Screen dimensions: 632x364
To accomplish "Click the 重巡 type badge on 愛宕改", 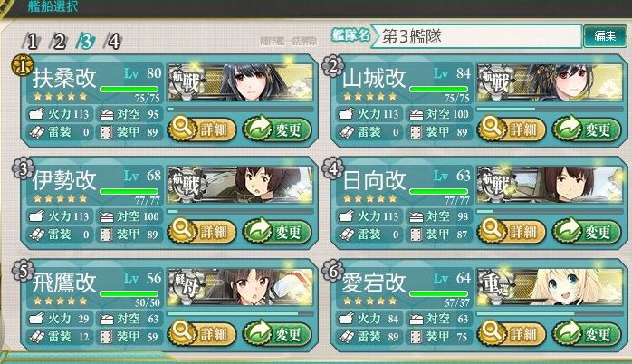I will pos(496,286).
